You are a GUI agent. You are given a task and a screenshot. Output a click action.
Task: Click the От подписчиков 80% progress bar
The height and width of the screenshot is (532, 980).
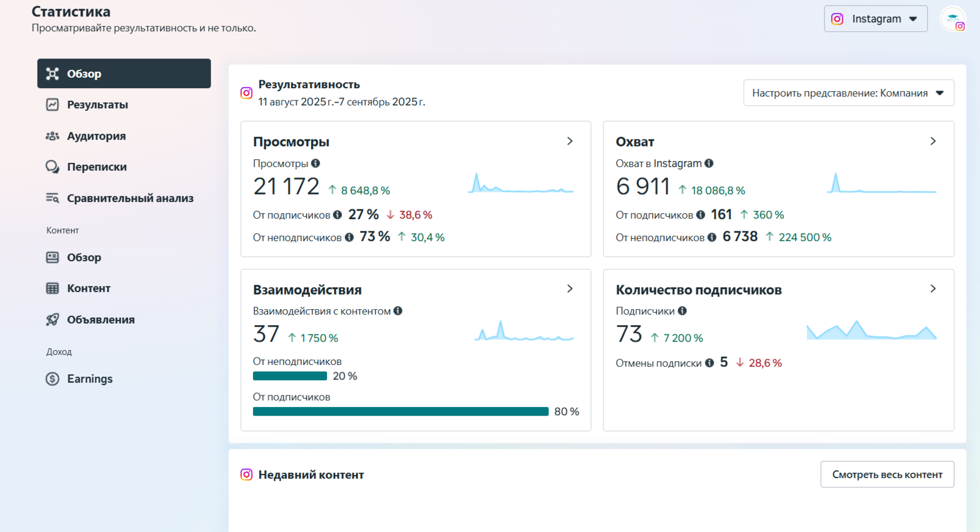(401, 412)
